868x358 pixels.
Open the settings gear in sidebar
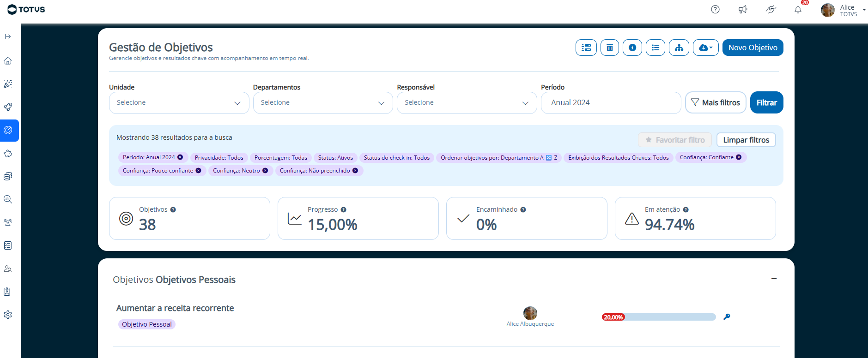tap(8, 315)
